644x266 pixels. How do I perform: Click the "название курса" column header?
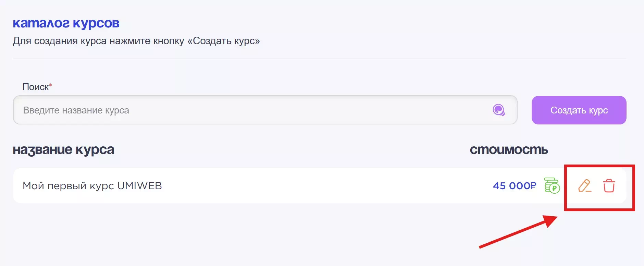(63, 150)
